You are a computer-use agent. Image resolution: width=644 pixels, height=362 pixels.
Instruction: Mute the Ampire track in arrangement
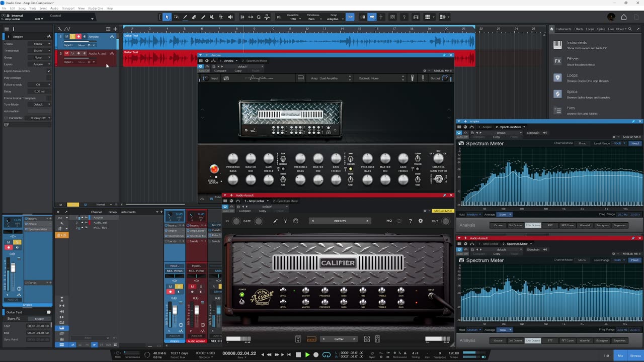tap(66, 37)
